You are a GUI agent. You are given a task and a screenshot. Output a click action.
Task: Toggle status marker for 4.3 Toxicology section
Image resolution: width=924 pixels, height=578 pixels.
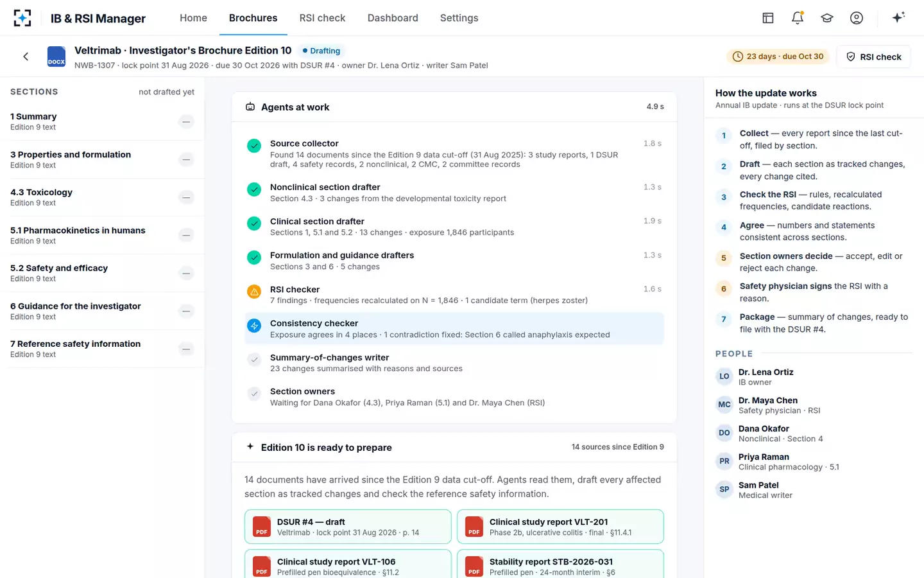pos(186,197)
